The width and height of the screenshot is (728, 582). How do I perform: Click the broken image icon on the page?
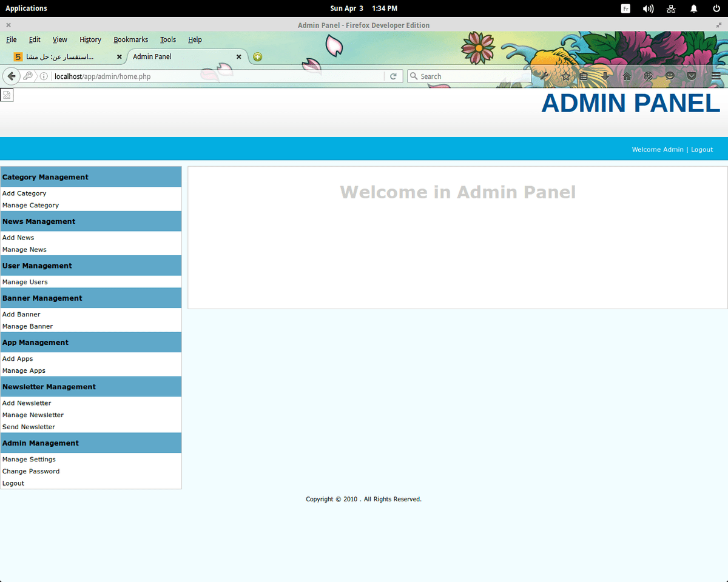[x=7, y=95]
